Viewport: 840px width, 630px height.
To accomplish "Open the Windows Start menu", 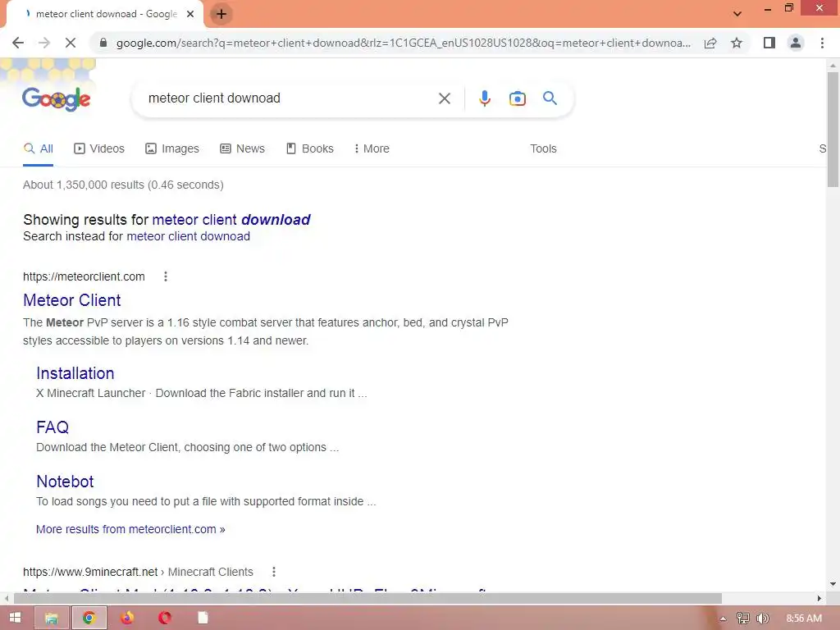I will coord(15,618).
